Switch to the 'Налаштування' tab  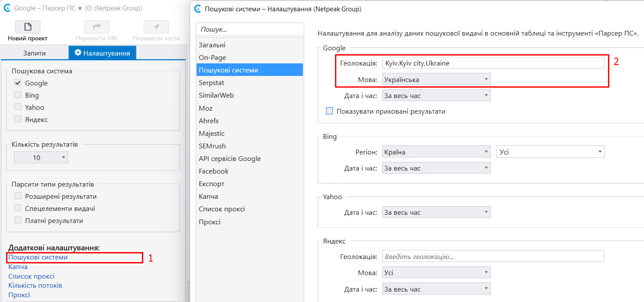click(102, 53)
